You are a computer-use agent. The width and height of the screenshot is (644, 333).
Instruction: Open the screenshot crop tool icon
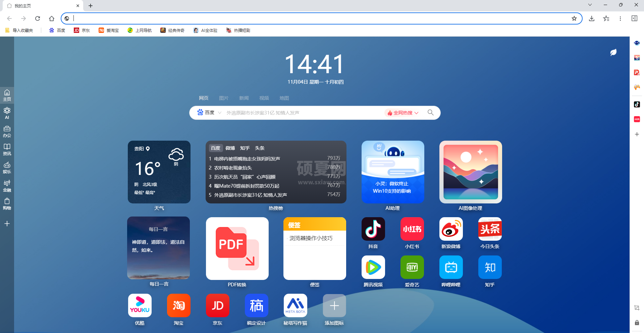637,308
